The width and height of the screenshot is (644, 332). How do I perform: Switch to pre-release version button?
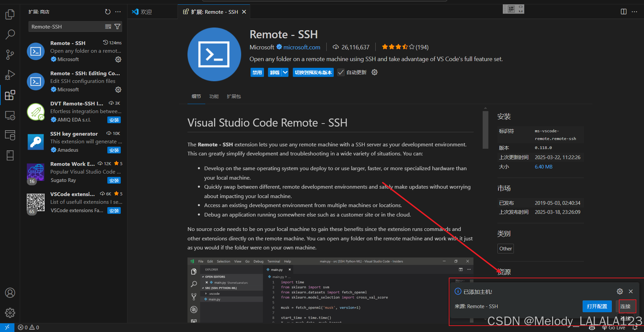(x=313, y=72)
